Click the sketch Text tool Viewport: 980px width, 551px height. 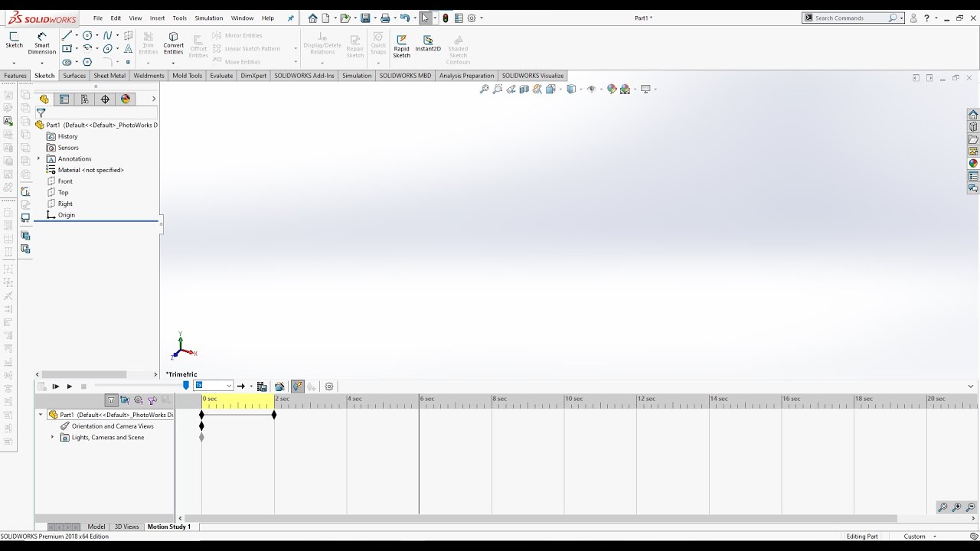(128, 48)
